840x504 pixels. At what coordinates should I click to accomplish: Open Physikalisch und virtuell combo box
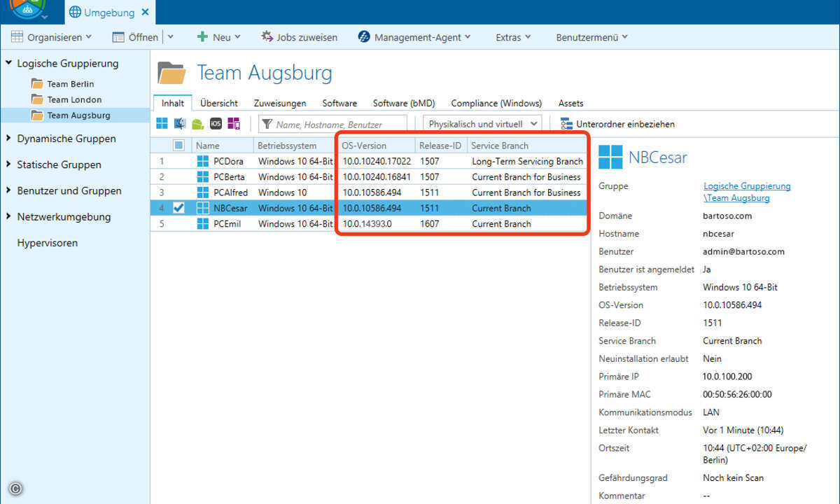point(482,124)
